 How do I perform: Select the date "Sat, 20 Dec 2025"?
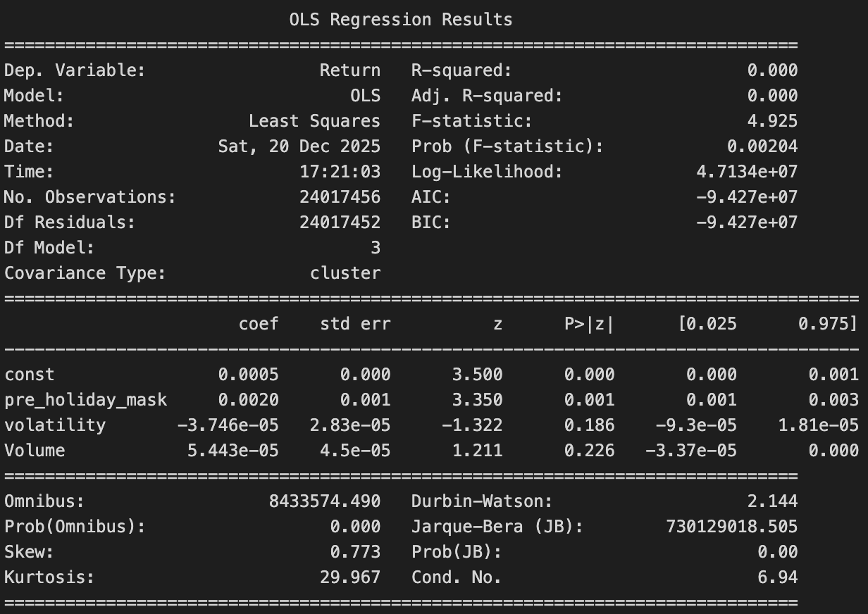[299, 146]
